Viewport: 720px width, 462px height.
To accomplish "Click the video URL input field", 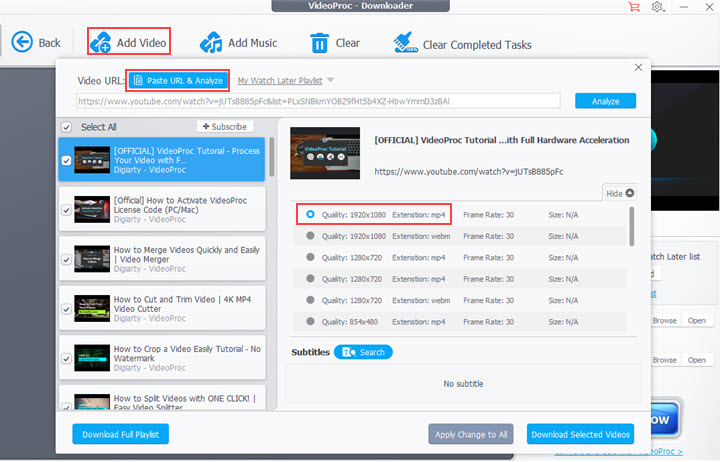I will [318, 101].
